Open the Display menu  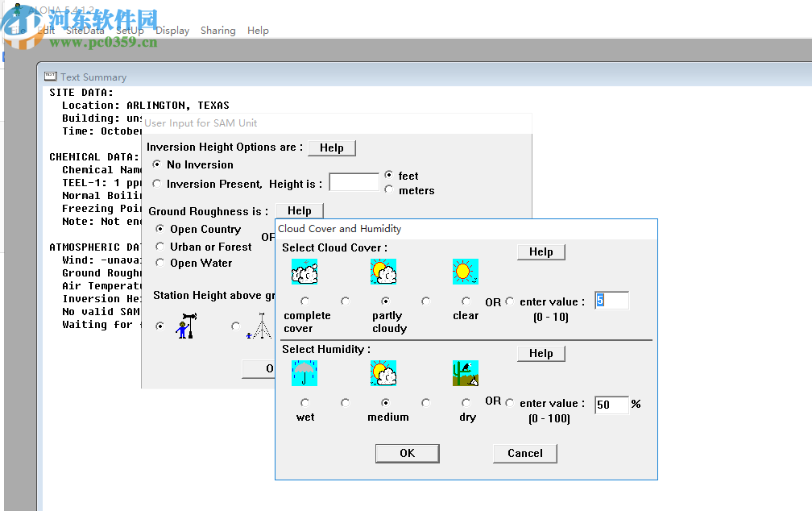coord(172,31)
